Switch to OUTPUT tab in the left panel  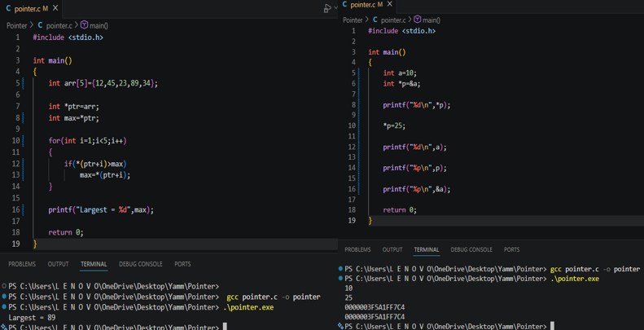click(59, 264)
